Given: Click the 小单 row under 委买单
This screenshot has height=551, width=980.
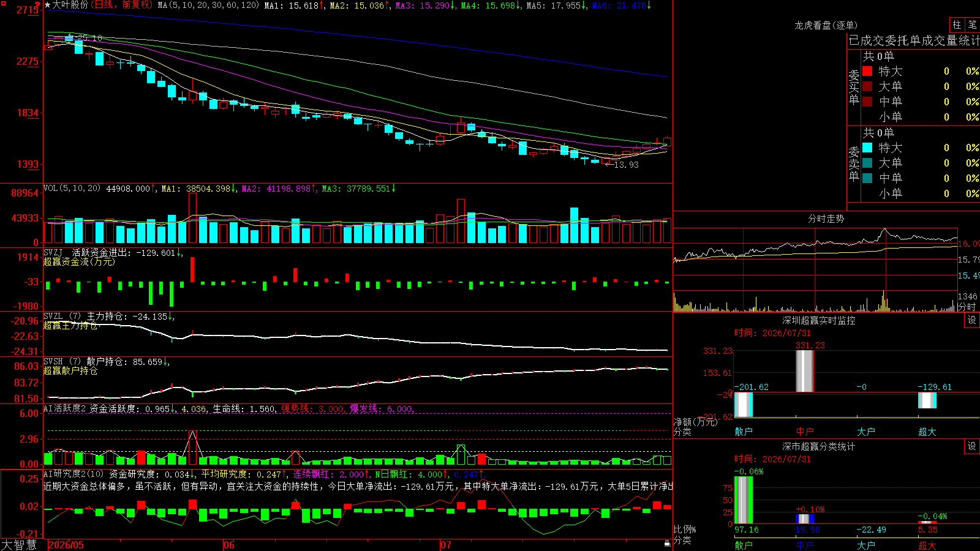Looking at the screenshot, I should click(x=921, y=117).
